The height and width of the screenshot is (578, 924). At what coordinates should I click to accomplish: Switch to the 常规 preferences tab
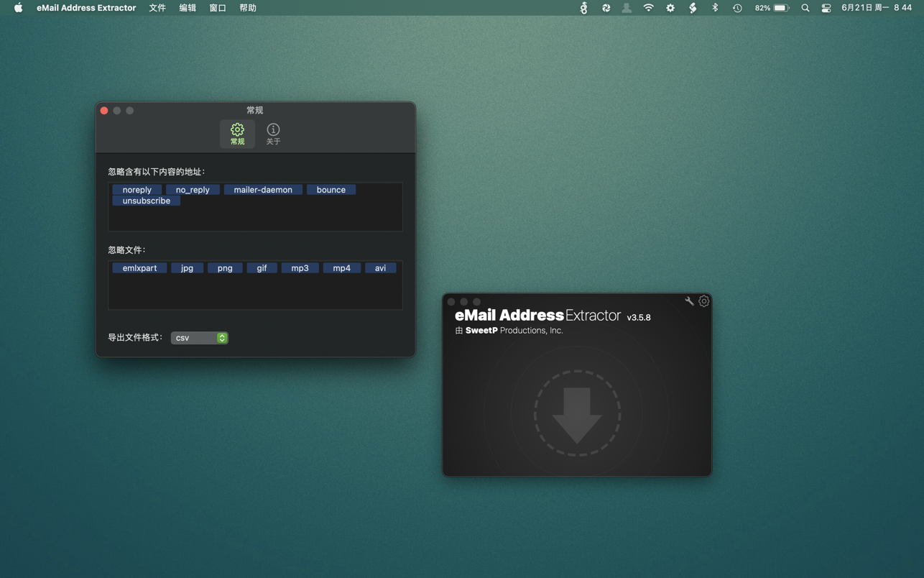pos(237,134)
